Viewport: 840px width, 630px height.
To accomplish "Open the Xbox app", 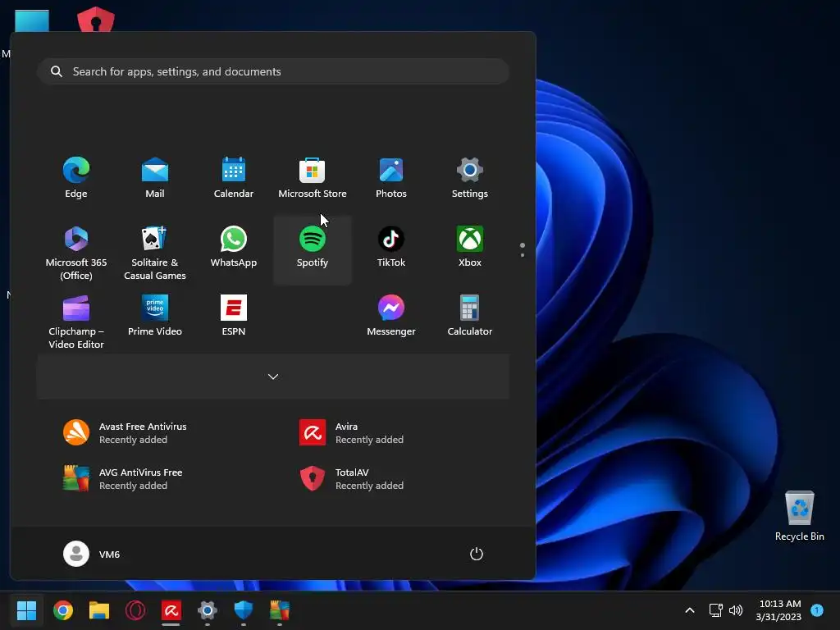I will click(x=470, y=247).
